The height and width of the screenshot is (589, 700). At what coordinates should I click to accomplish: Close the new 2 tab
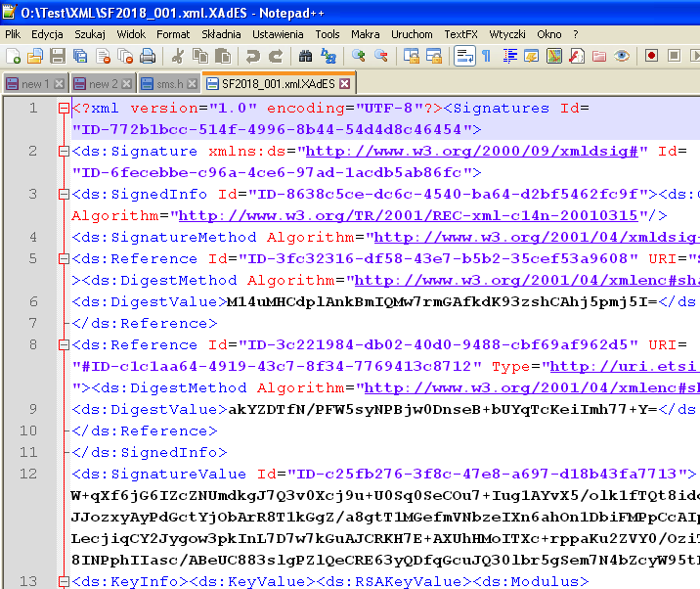[x=126, y=83]
